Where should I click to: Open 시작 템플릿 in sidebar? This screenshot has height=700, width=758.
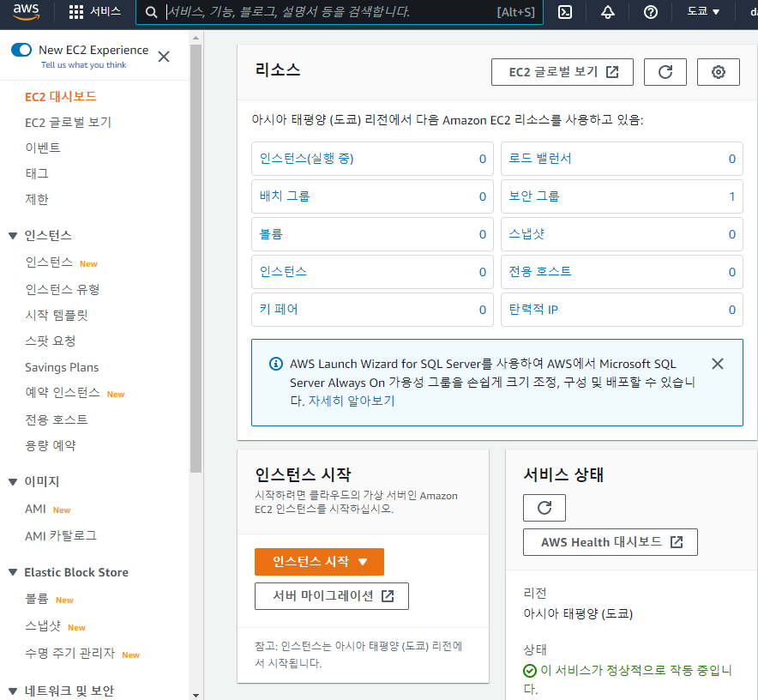tap(57, 316)
